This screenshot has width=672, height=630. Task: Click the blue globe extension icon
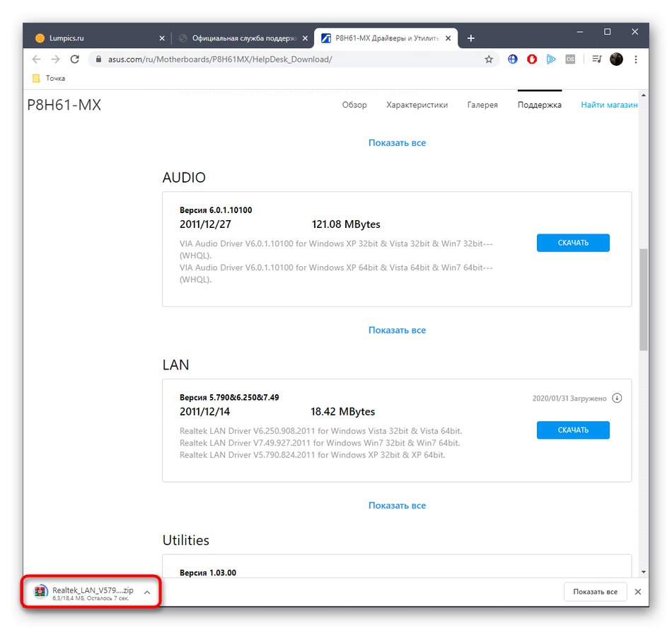[x=512, y=59]
